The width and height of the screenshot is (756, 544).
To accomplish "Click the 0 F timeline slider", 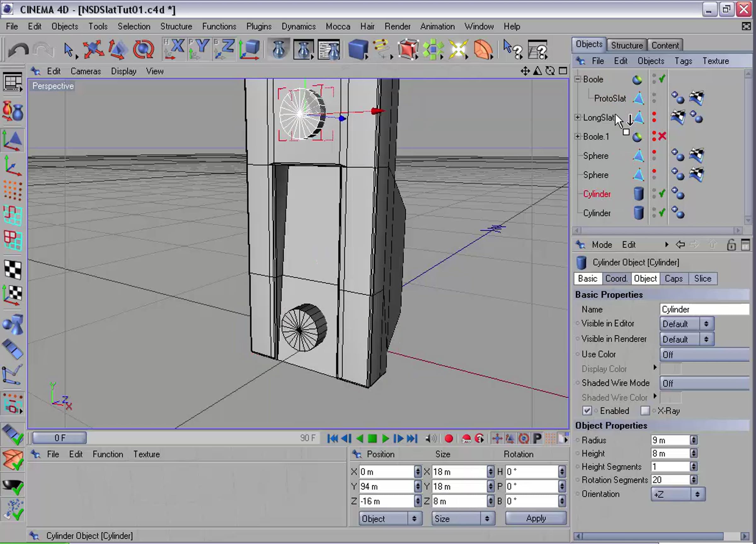I will (x=60, y=438).
